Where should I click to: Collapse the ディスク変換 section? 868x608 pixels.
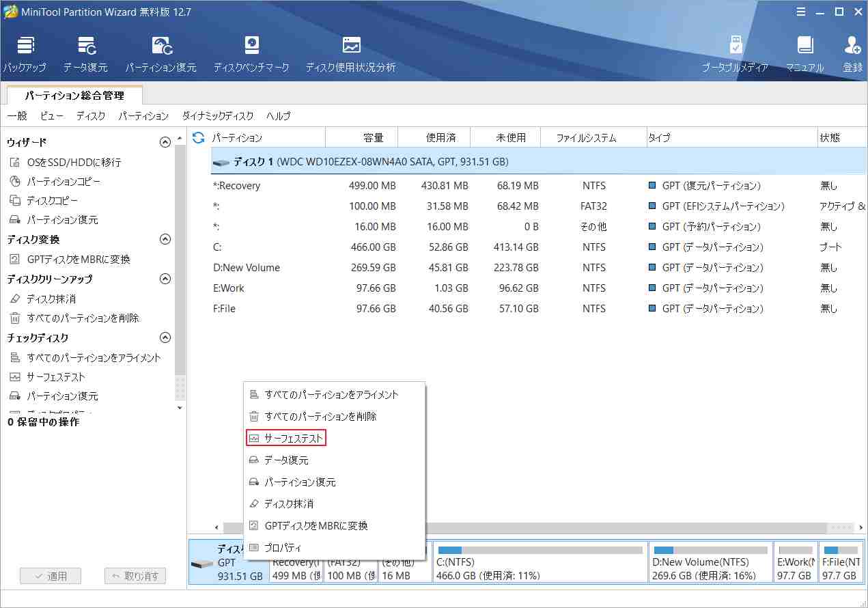click(x=165, y=239)
